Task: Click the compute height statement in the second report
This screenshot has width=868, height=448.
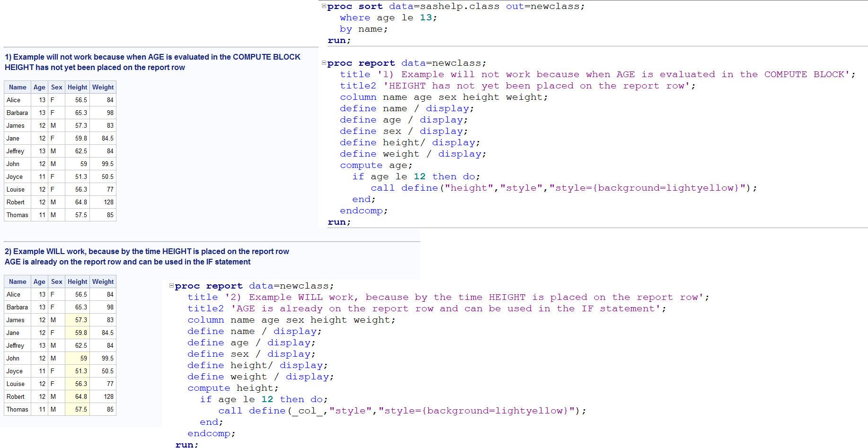Action: click(x=227, y=388)
